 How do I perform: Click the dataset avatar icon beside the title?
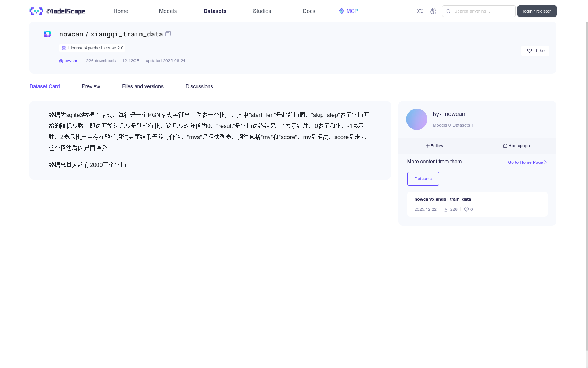tap(47, 34)
